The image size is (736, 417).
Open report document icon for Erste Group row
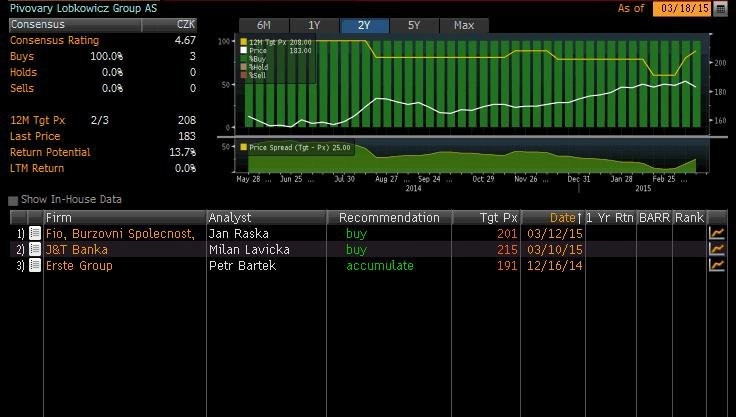click(x=35, y=265)
